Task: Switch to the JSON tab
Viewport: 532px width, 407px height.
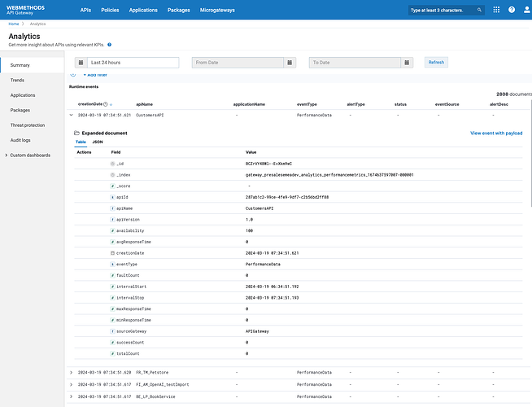Action: [98, 142]
